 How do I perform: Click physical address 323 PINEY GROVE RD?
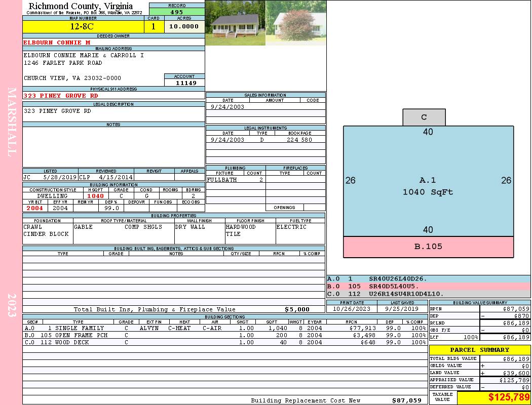61,96
